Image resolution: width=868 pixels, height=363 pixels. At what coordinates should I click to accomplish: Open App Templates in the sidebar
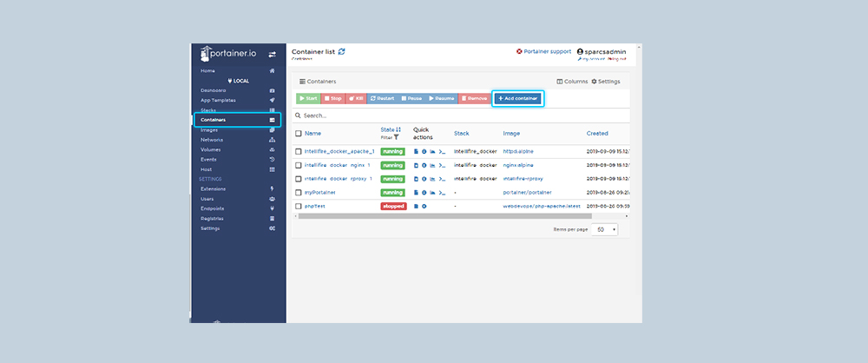[218, 101]
